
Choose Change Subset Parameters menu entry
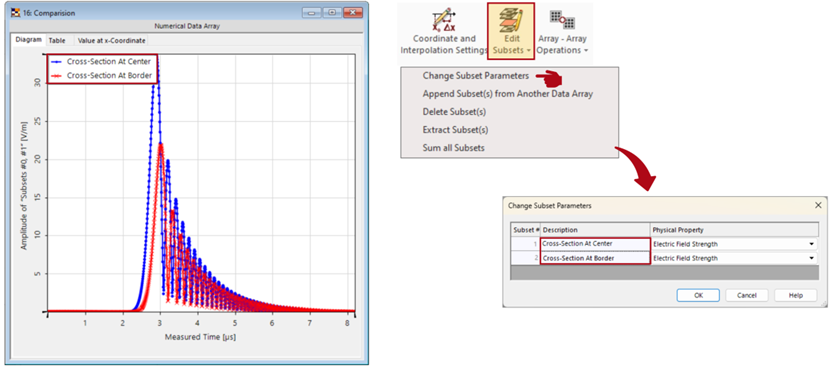(475, 76)
